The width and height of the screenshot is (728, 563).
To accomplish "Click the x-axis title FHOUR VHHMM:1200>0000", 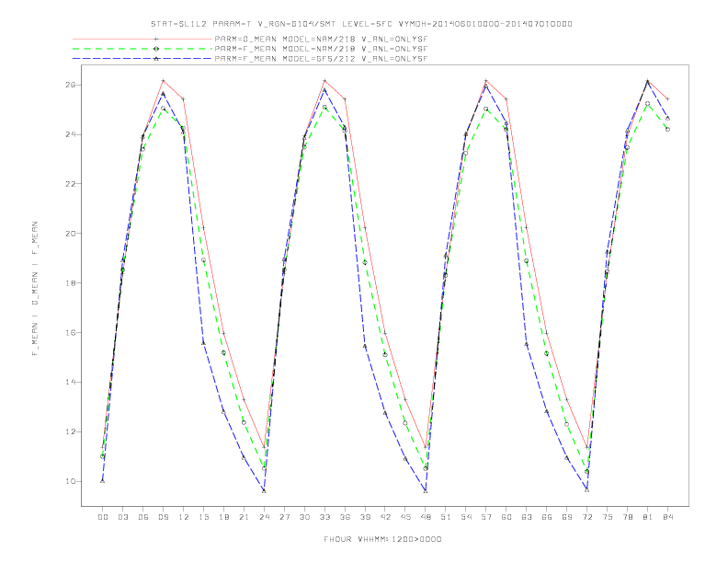I will (x=382, y=539).
